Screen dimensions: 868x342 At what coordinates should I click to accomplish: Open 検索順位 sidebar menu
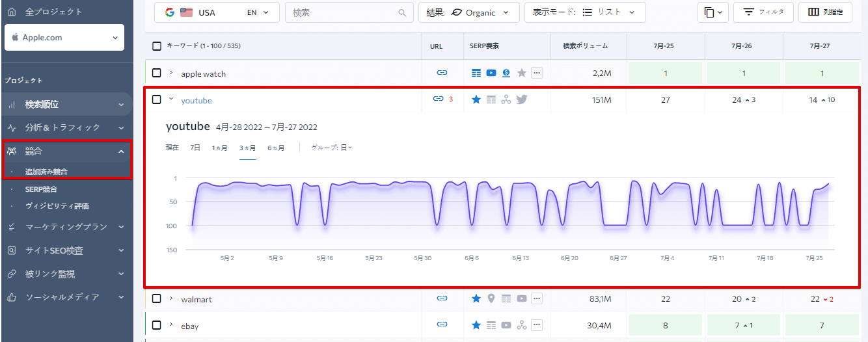pyautogui.click(x=66, y=104)
